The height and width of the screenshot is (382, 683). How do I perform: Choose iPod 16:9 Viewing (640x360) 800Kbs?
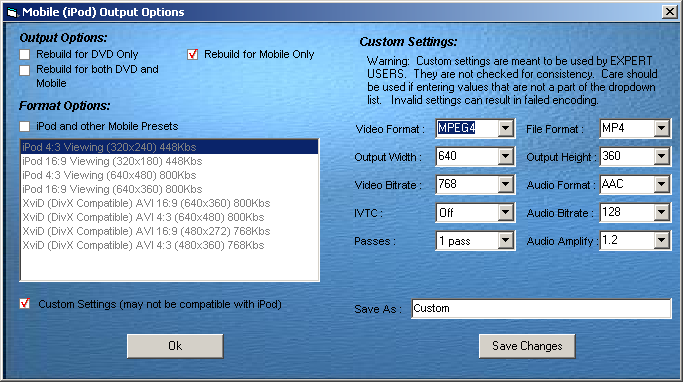169,189
